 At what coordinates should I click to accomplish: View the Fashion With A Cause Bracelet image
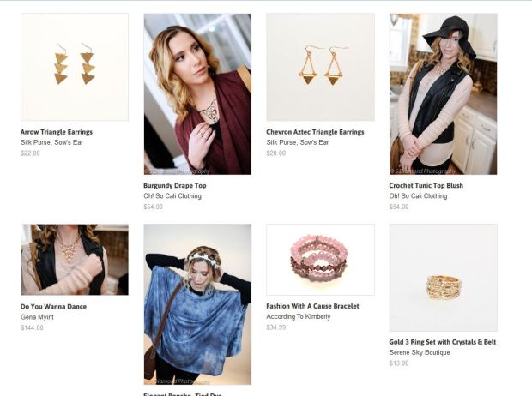320,260
